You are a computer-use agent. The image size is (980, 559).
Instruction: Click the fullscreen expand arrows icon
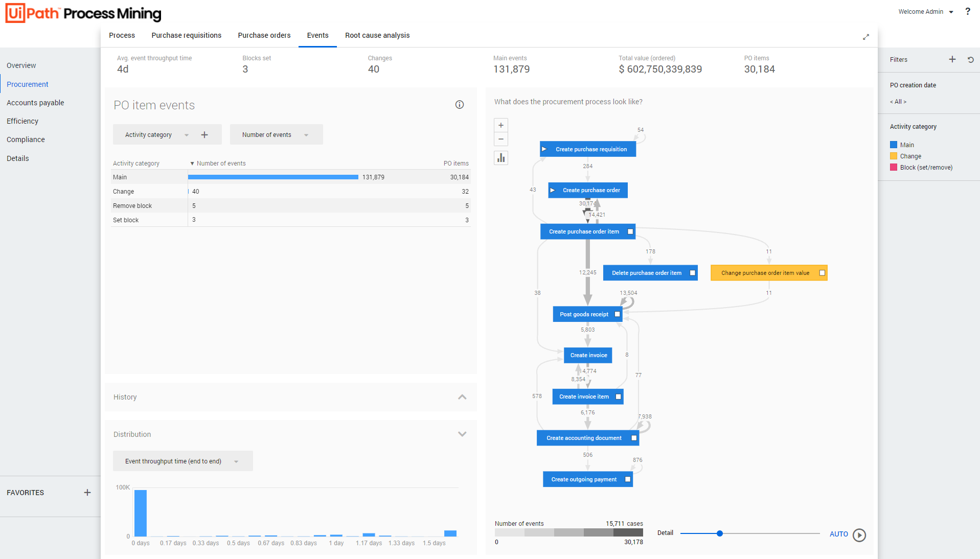pyautogui.click(x=865, y=37)
